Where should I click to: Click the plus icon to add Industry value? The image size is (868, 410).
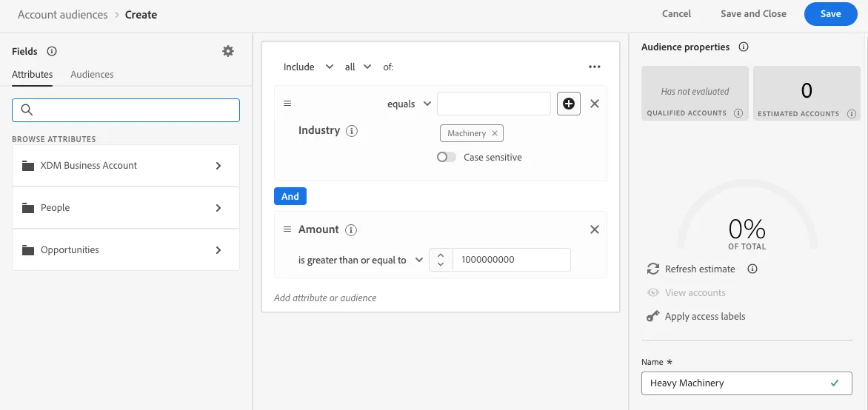tap(569, 104)
